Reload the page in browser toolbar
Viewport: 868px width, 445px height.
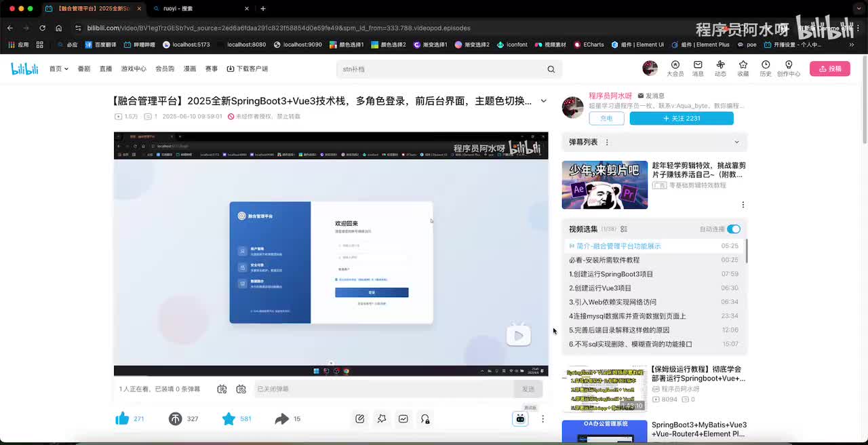[42, 28]
